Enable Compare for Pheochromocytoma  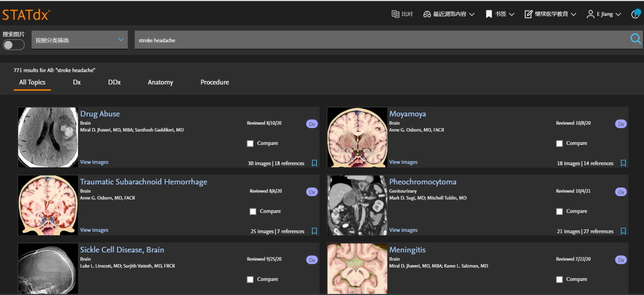pos(559,211)
